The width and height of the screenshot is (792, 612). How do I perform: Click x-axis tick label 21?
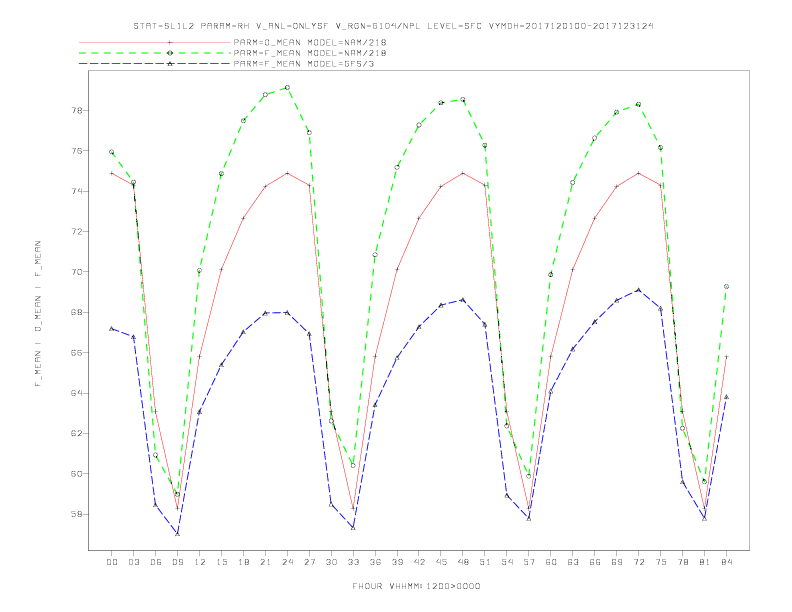265,562
